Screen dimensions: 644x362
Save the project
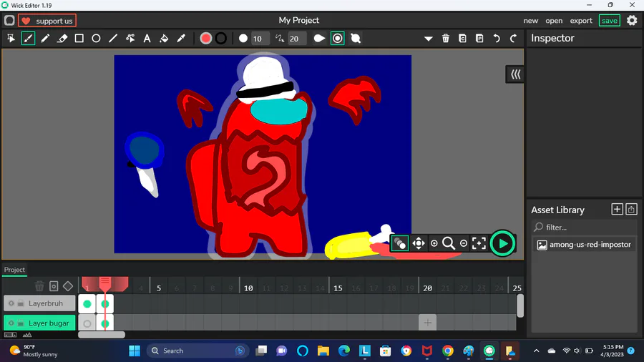(x=610, y=21)
